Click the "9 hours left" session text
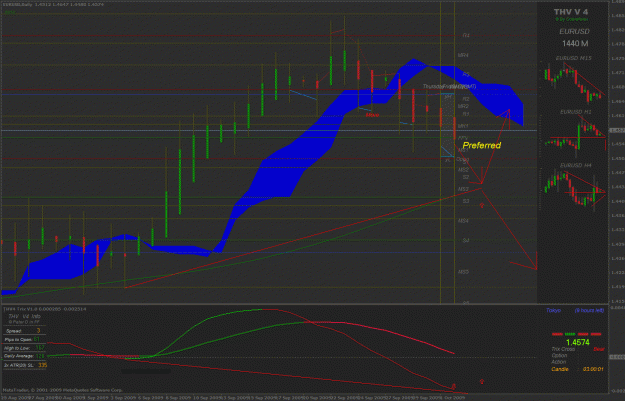This screenshot has width=625, height=401. coord(589,310)
